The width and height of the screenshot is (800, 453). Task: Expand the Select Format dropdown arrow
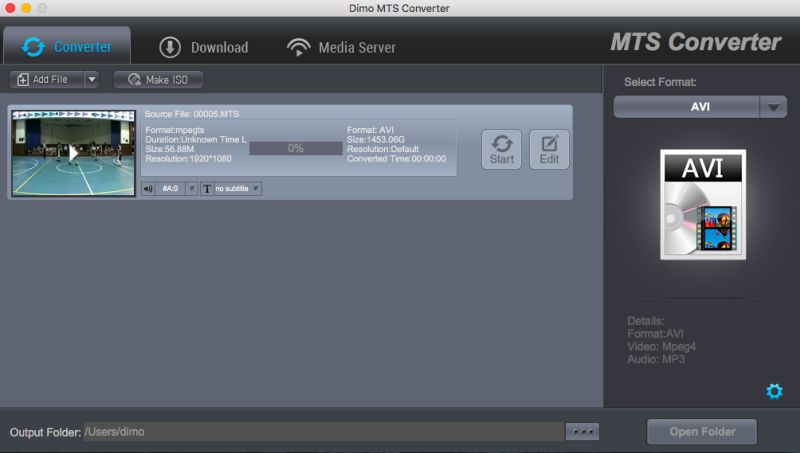(773, 107)
